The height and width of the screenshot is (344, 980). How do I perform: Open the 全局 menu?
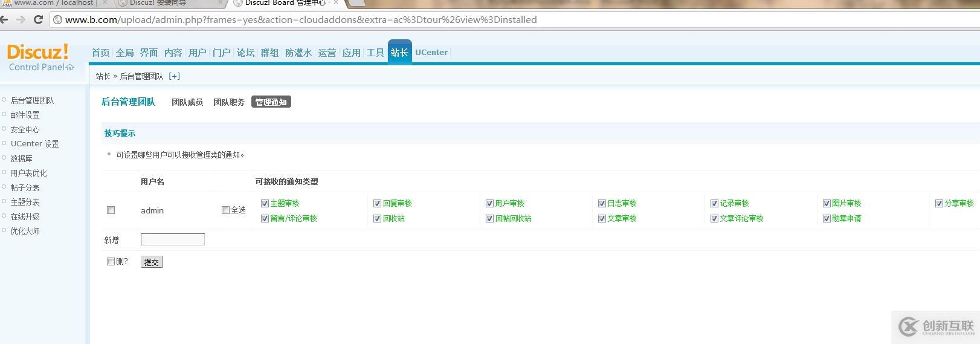(124, 53)
